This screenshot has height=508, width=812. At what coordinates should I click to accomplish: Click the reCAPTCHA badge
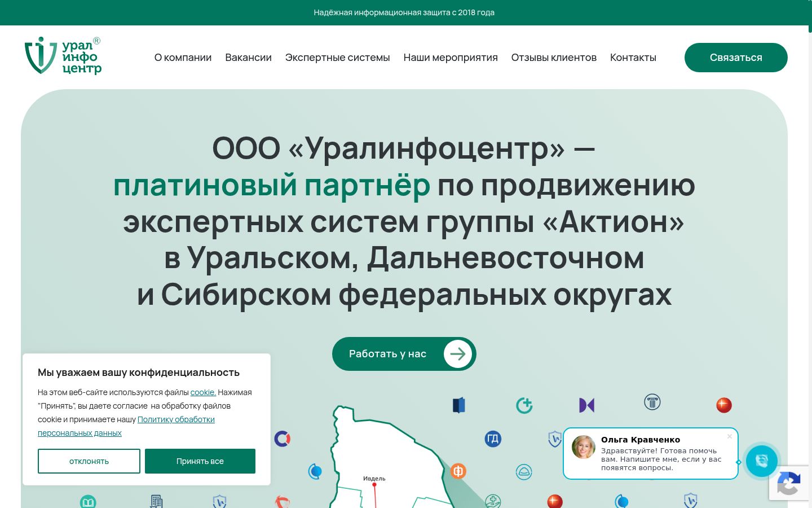(789, 484)
